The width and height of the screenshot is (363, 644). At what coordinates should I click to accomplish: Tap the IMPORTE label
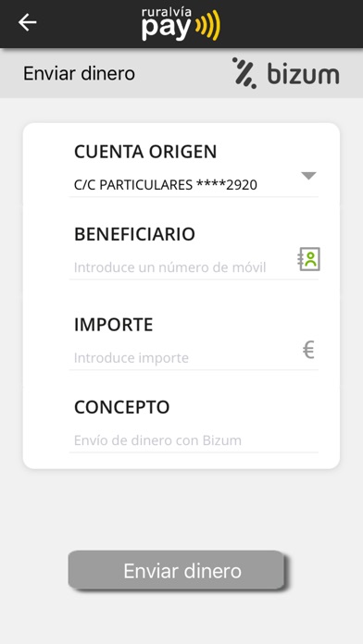point(114,325)
